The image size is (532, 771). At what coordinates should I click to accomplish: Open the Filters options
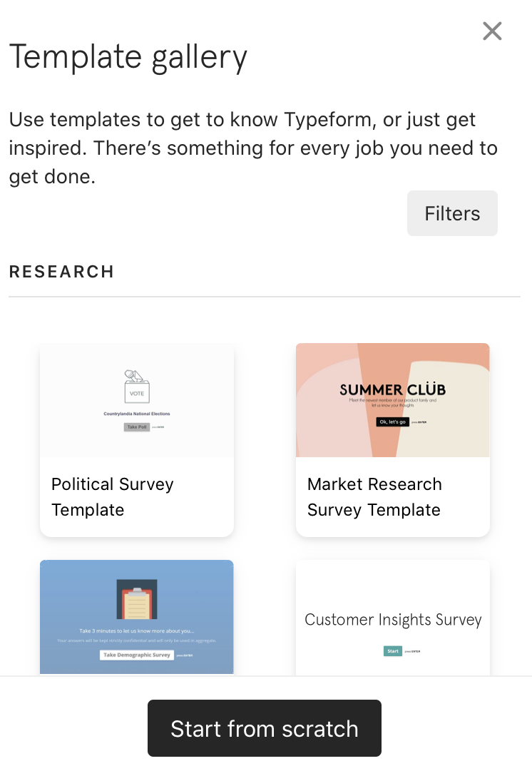[452, 213]
